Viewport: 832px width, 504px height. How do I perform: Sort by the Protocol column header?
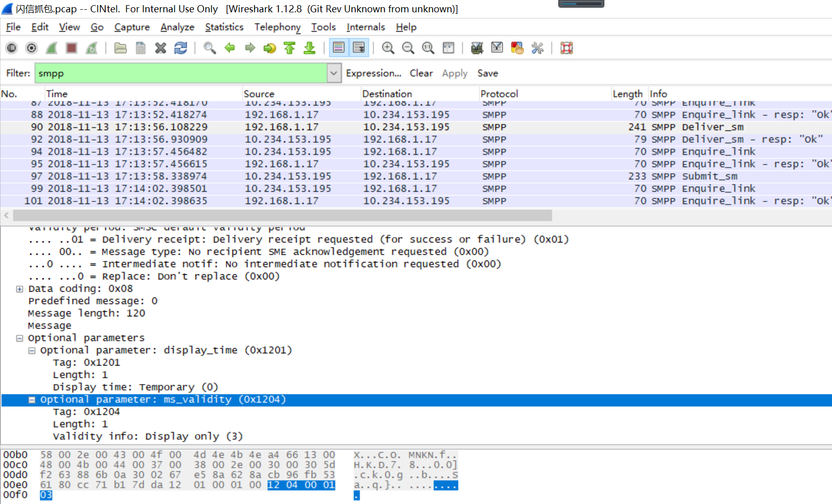(x=545, y=94)
